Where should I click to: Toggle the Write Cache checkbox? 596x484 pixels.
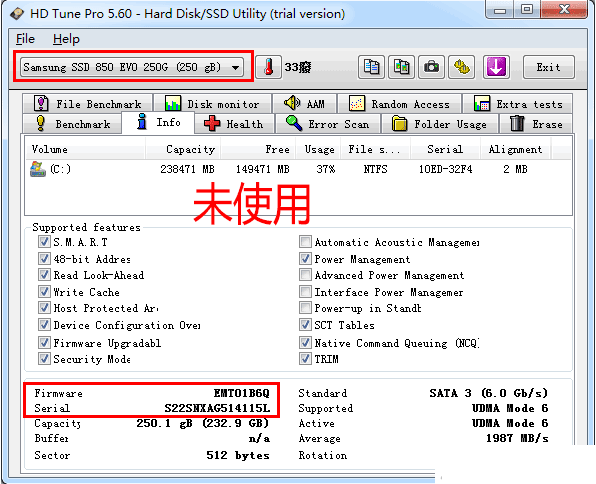pyautogui.click(x=44, y=292)
